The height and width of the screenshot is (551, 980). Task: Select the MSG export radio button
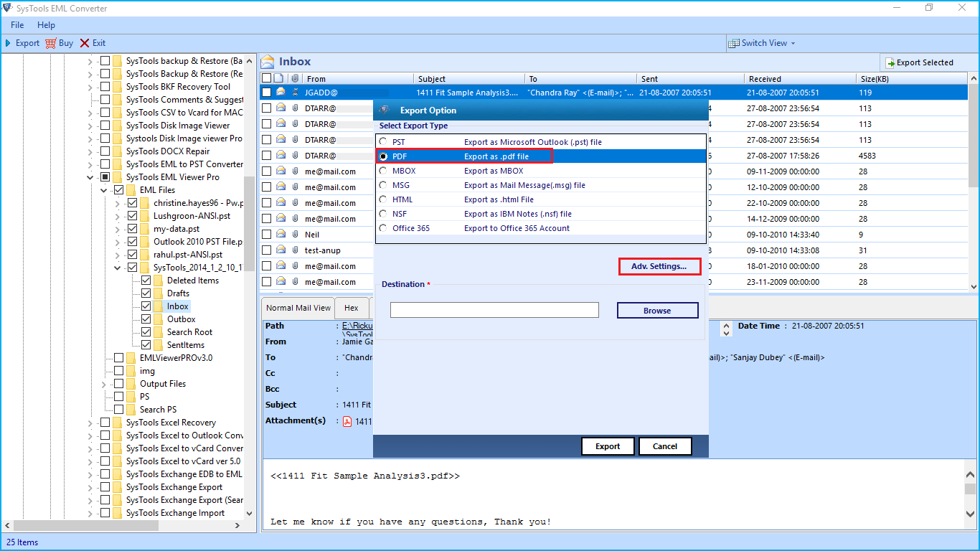click(383, 185)
